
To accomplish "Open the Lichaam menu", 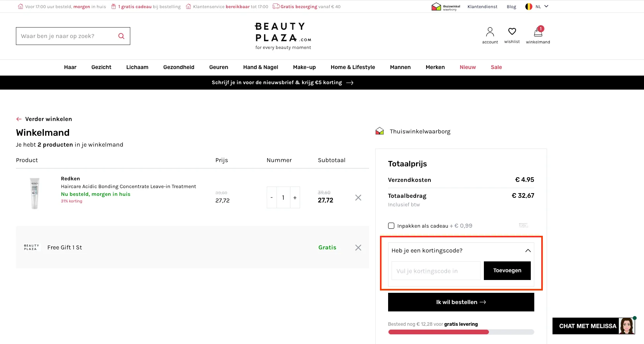I will pos(137,67).
